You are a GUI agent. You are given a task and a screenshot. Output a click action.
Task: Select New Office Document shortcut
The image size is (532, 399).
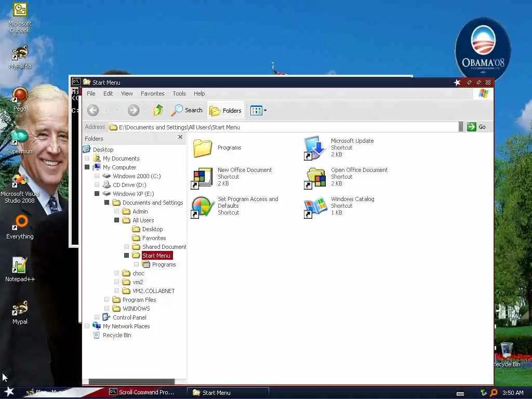pos(232,177)
